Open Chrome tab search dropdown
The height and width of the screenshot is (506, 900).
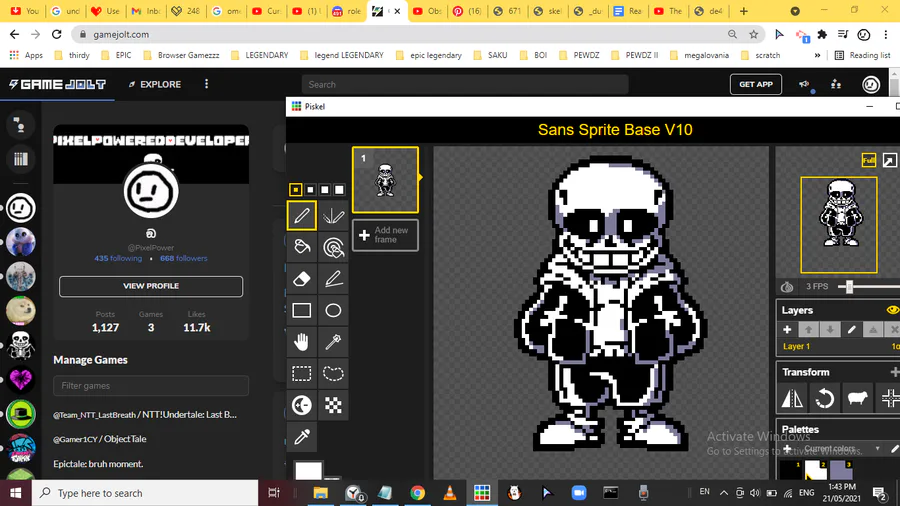(795, 11)
